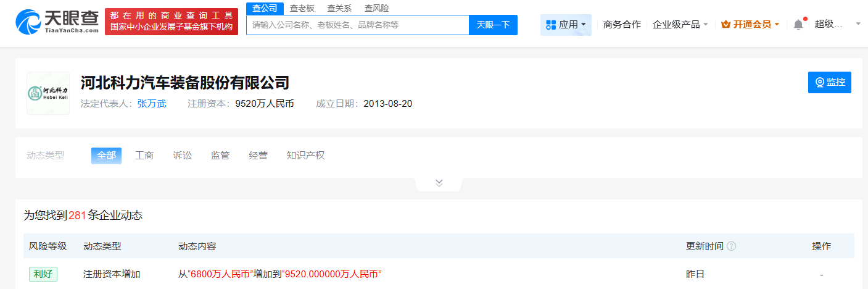Click the red promotional banner
The image size is (868, 289).
point(172,22)
